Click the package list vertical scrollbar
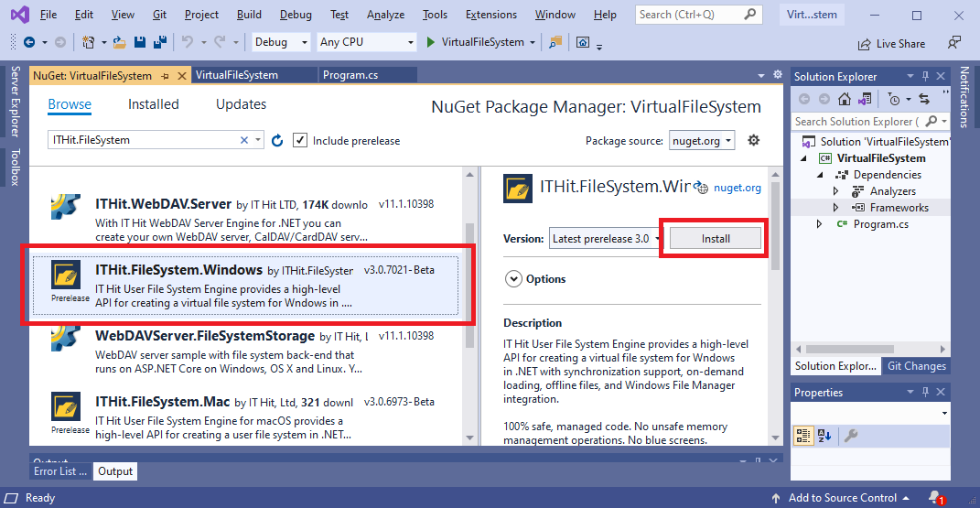Viewport: 980px width, 508px height. pyautogui.click(x=470, y=275)
